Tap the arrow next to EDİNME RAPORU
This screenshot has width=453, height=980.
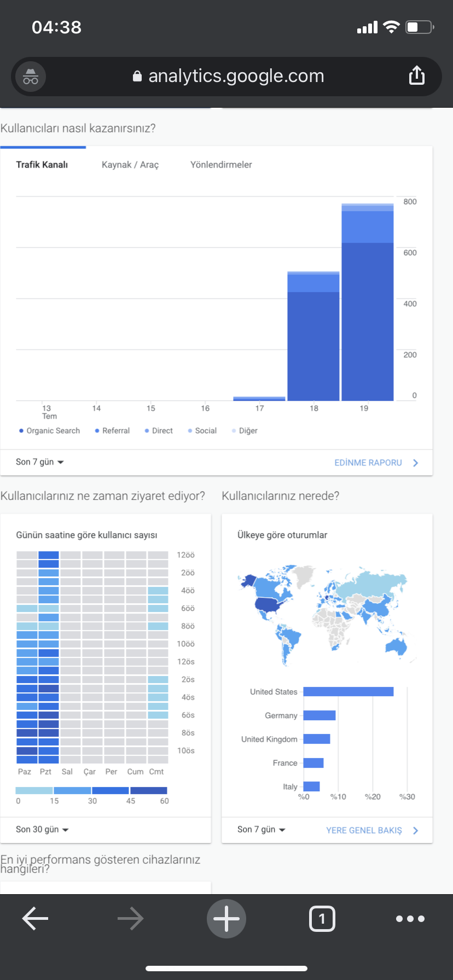[416, 463]
